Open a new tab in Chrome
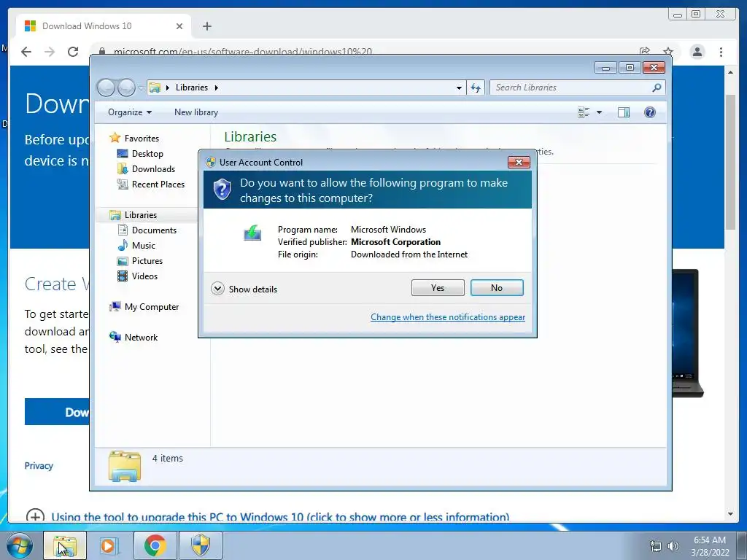The image size is (747, 560). pyautogui.click(x=206, y=26)
